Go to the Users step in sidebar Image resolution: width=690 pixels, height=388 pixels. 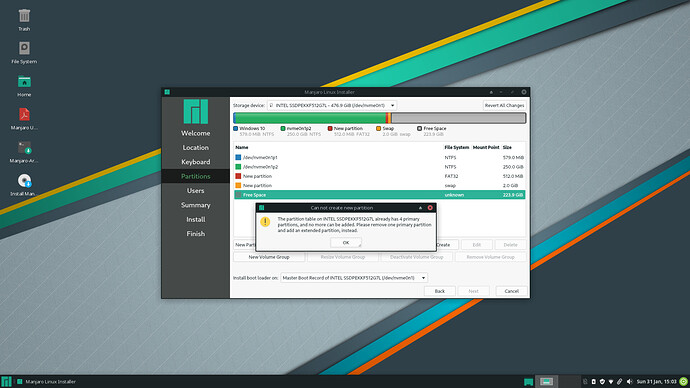(195, 190)
